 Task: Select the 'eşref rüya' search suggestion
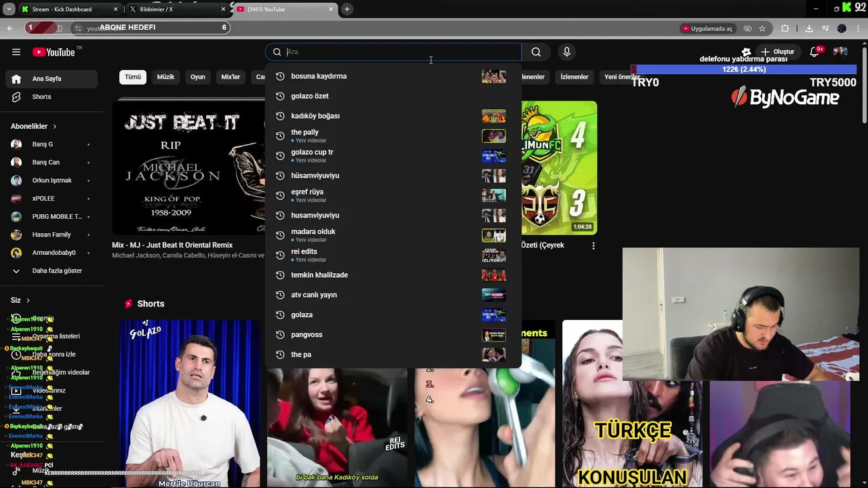pos(393,195)
